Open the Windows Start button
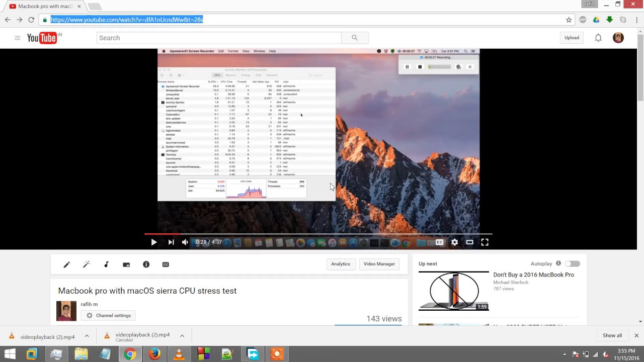This screenshot has height=362, width=644. [x=10, y=354]
